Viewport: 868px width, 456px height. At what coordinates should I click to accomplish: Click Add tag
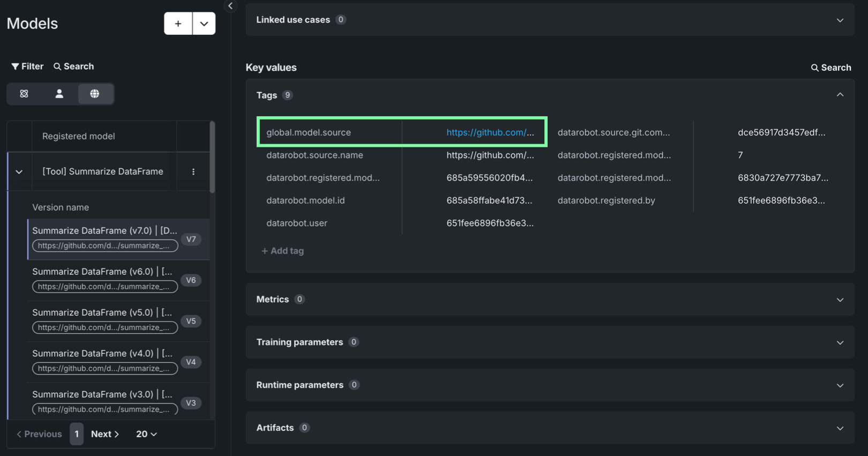click(x=282, y=251)
